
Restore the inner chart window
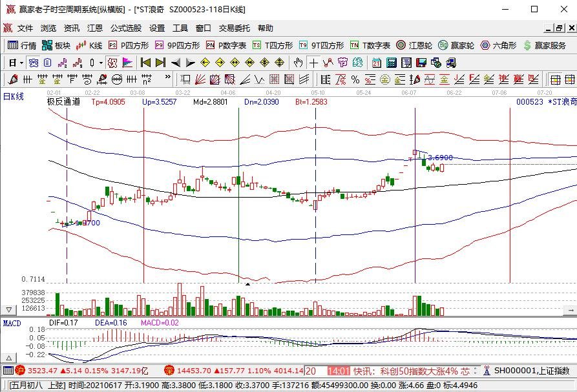560,28
